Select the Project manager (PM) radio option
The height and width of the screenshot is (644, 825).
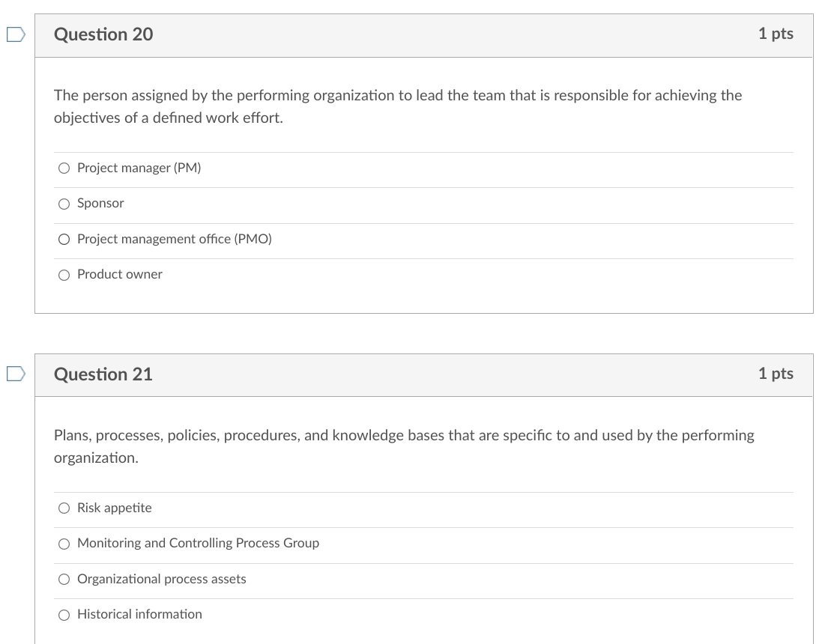64,168
